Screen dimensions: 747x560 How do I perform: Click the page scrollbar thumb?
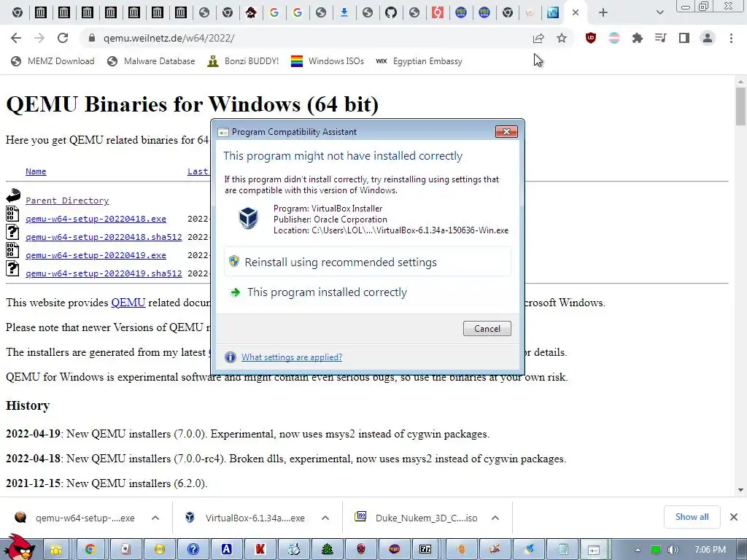[741, 106]
